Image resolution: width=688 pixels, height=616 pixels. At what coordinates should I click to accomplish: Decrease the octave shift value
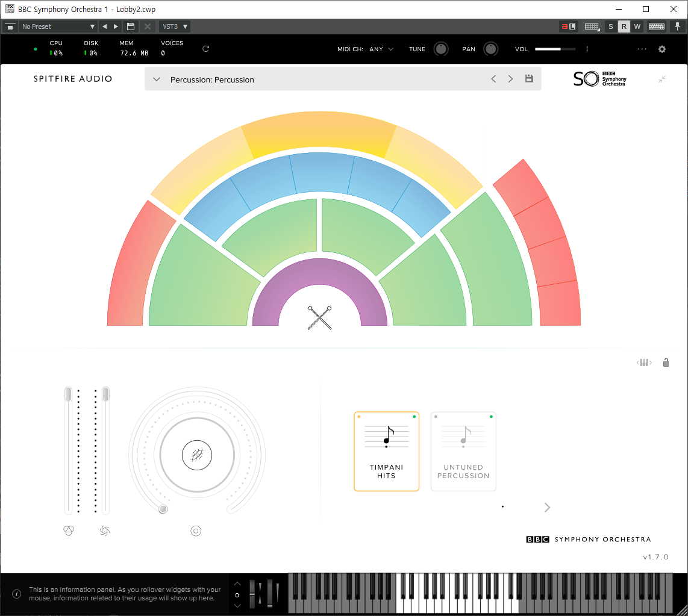click(x=237, y=606)
